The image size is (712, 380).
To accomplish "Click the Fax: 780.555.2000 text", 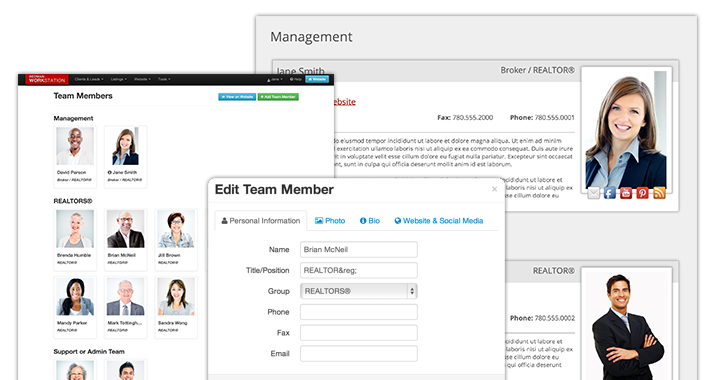I will 465,118.
